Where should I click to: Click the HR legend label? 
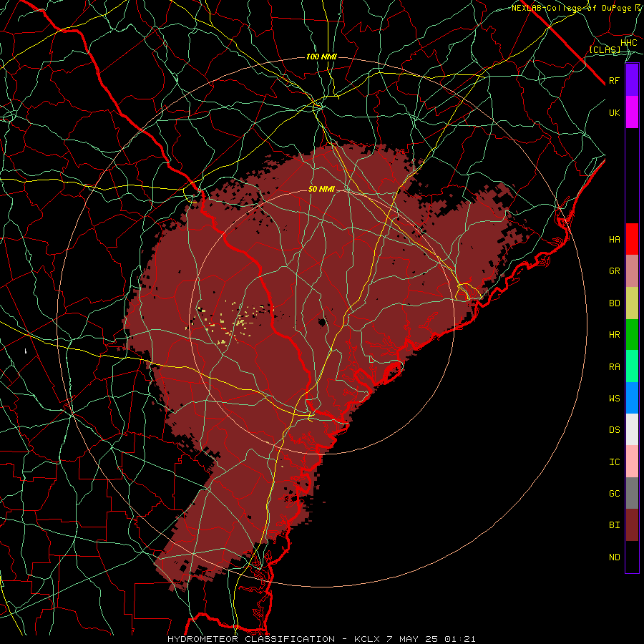(614, 335)
